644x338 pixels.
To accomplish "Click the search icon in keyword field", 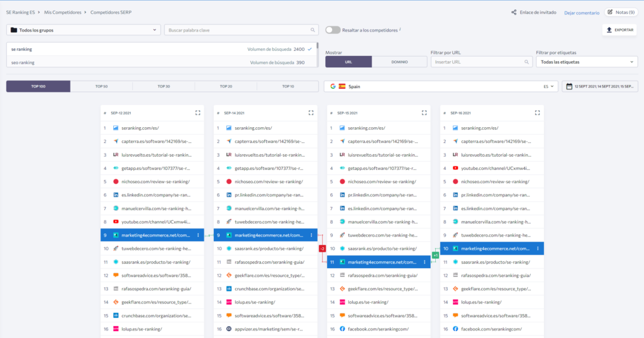I will click(313, 30).
